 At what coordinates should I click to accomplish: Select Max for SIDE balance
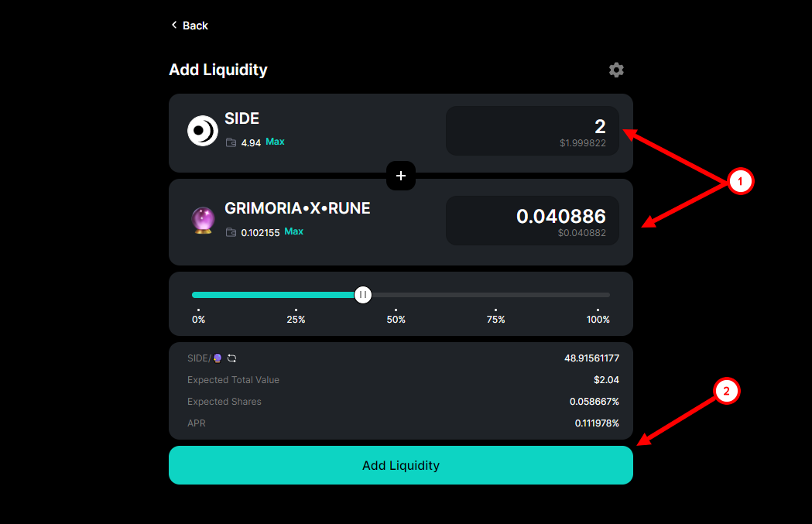[x=275, y=142]
